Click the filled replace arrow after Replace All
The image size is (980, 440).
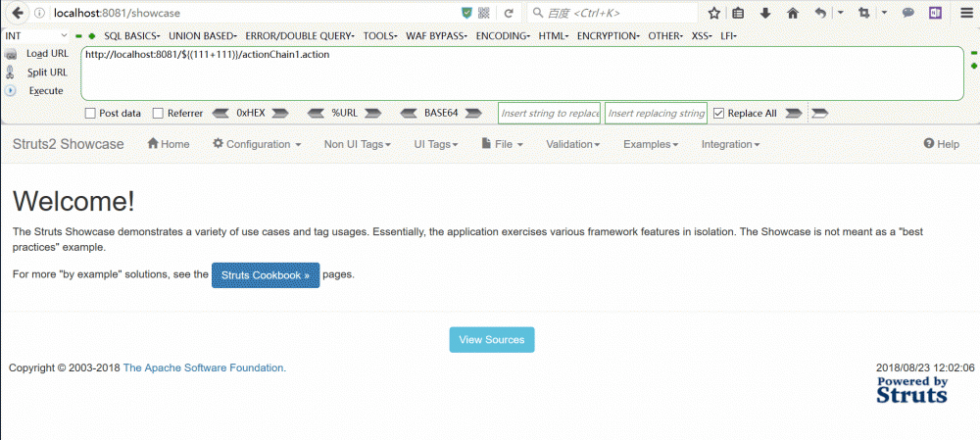point(794,113)
